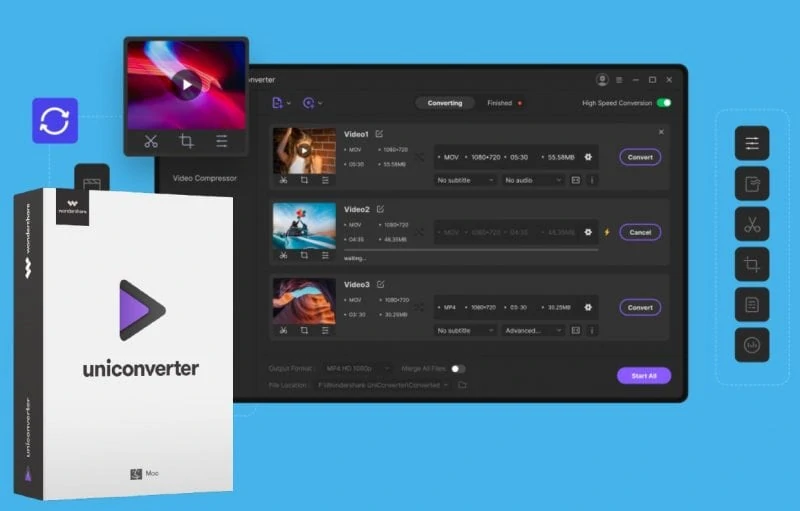Open Video1 output settings gear
This screenshot has height=511, width=800.
coord(588,157)
